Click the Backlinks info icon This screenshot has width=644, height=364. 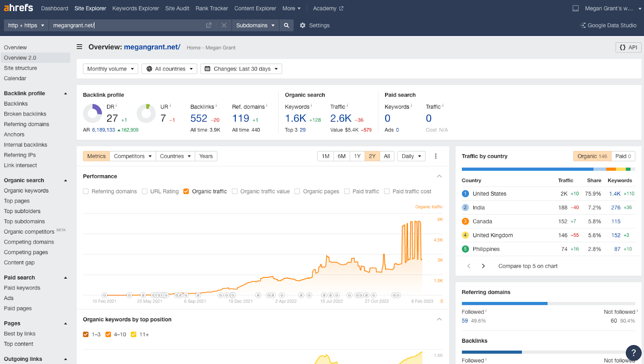point(216,106)
